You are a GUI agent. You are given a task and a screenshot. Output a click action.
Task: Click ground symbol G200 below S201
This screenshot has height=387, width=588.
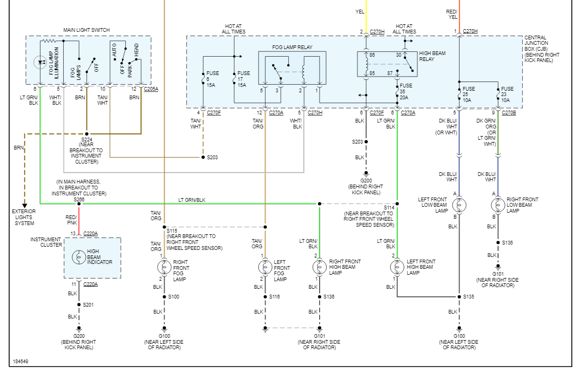[x=79, y=329]
